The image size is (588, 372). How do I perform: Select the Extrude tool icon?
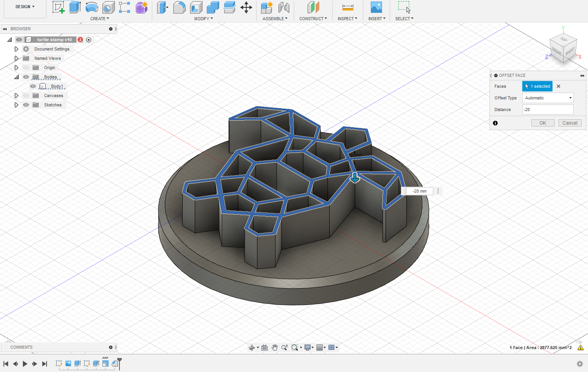[75, 7]
